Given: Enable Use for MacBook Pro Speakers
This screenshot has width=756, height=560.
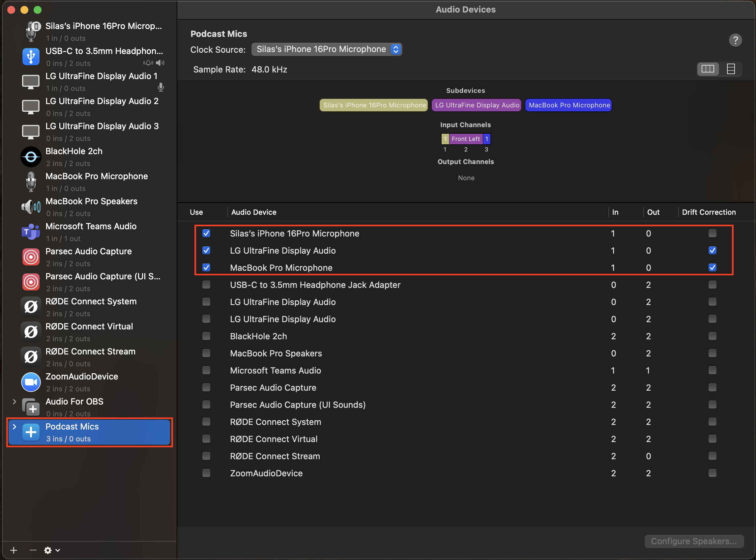Looking at the screenshot, I should point(206,353).
